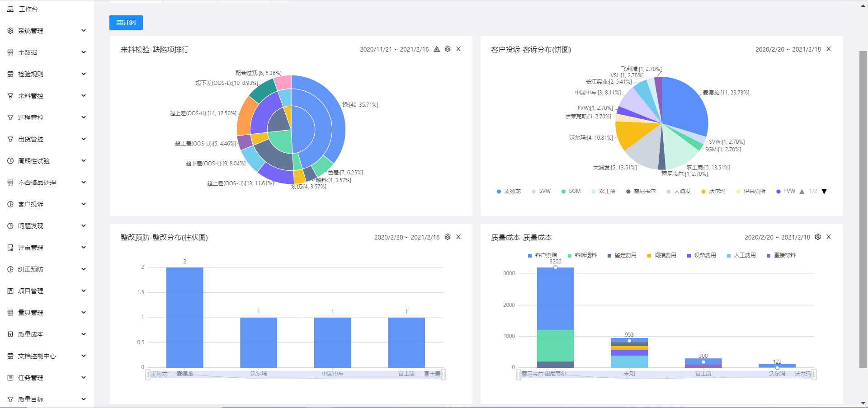Viewport: 868px width, 408px height.
Task: Click the 纠正预防 sidebar icon
Action: pyautogui.click(x=10, y=269)
